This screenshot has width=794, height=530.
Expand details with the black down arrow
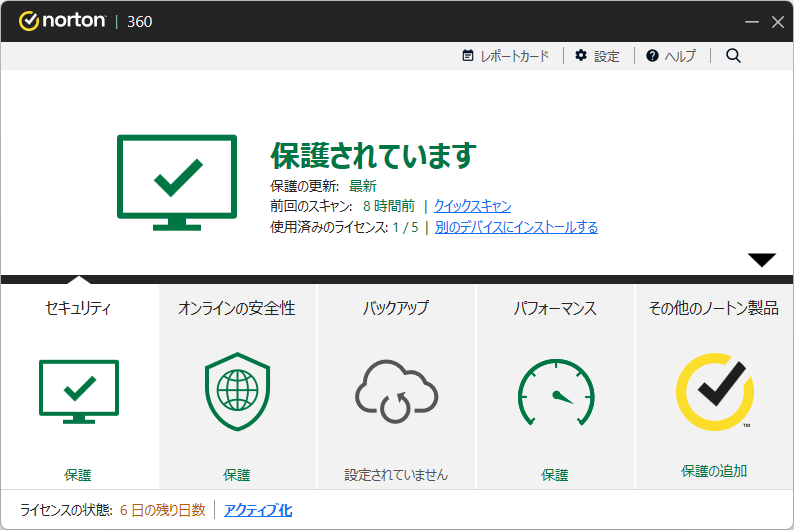pyautogui.click(x=762, y=260)
